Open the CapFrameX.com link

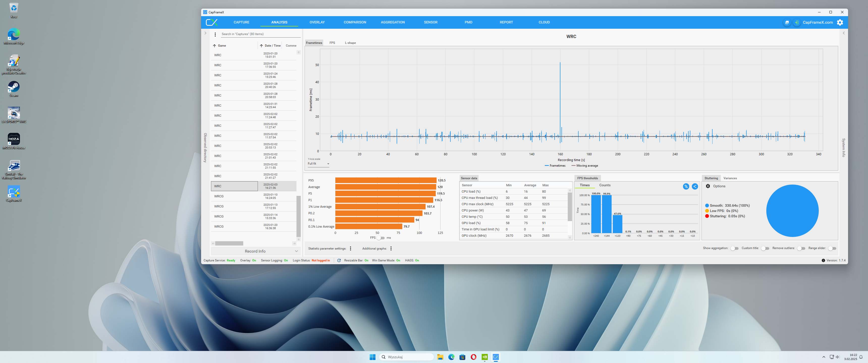click(818, 22)
